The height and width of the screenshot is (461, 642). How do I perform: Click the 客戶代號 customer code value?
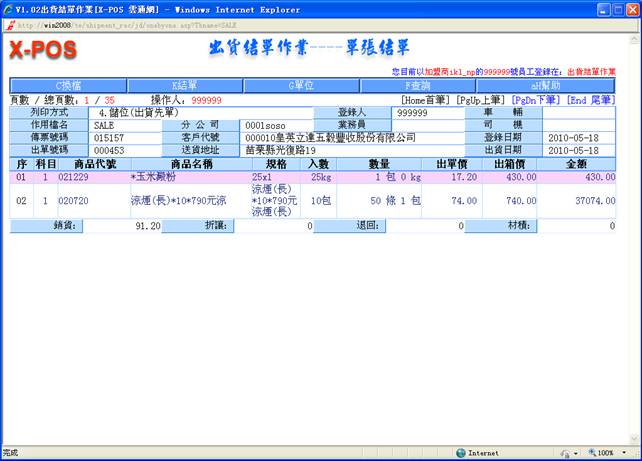tap(330, 137)
